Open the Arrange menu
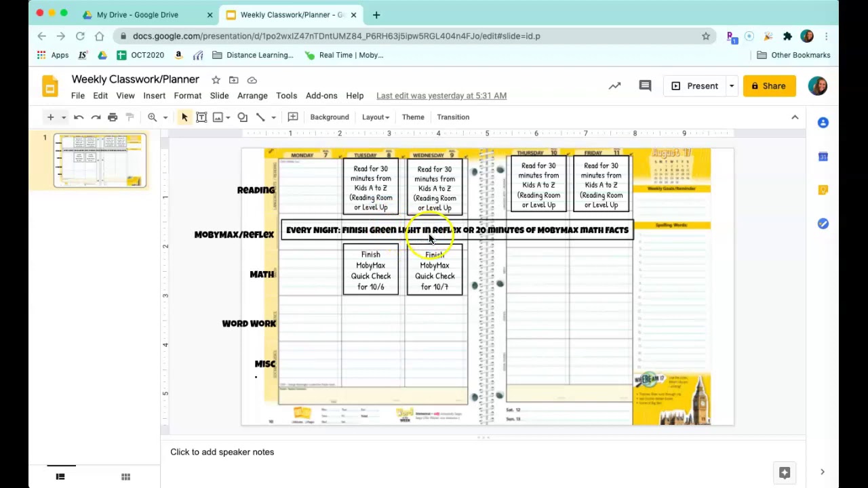 tap(252, 96)
